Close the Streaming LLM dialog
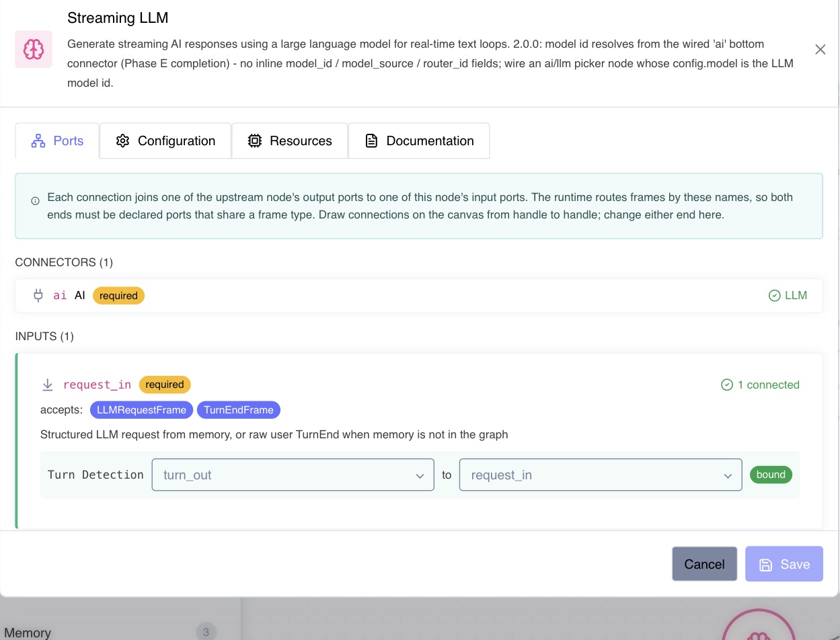This screenshot has width=840, height=640. click(820, 49)
